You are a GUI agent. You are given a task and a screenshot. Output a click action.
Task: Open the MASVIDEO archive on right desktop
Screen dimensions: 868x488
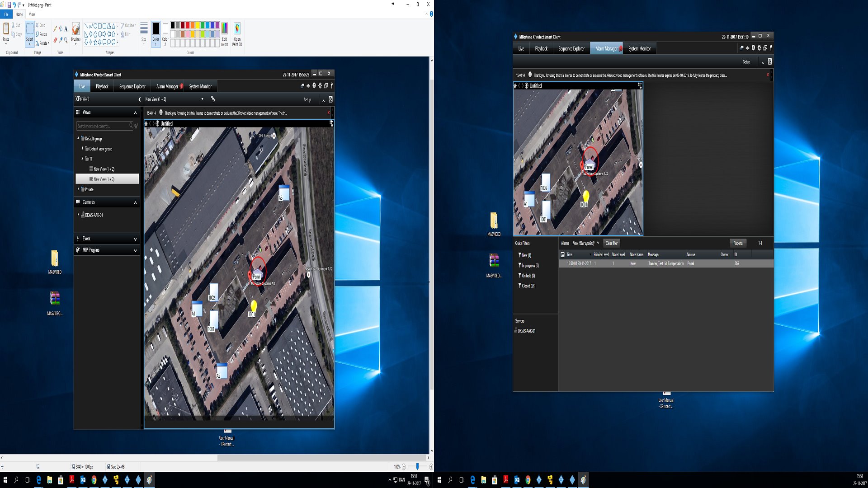click(494, 266)
